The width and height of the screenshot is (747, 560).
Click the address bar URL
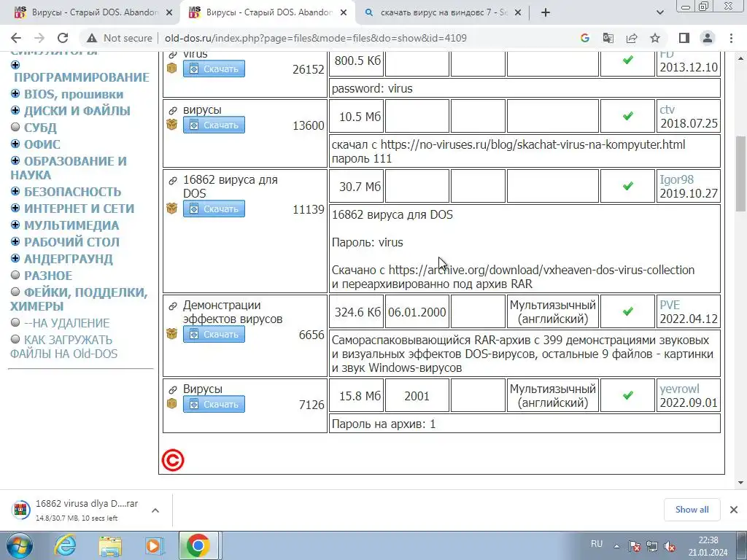[x=315, y=38]
